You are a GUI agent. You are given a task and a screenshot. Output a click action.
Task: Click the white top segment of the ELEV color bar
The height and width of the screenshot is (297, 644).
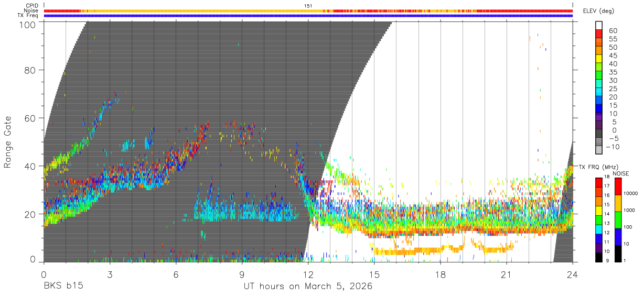599,26
